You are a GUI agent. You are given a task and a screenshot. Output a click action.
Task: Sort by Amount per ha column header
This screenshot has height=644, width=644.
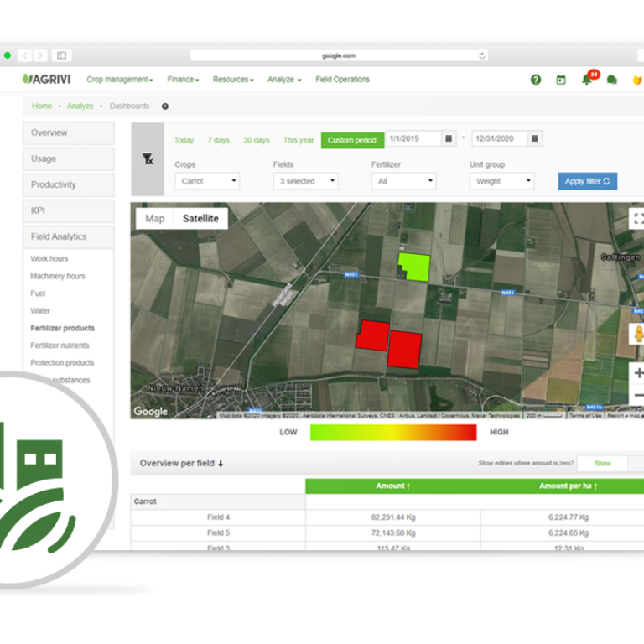pyautogui.click(x=568, y=486)
